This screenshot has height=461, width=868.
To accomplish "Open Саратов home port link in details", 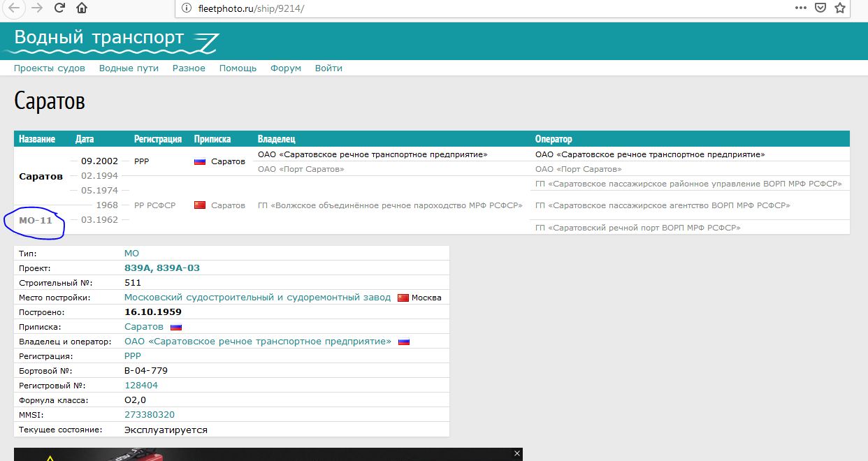I will tap(144, 327).
